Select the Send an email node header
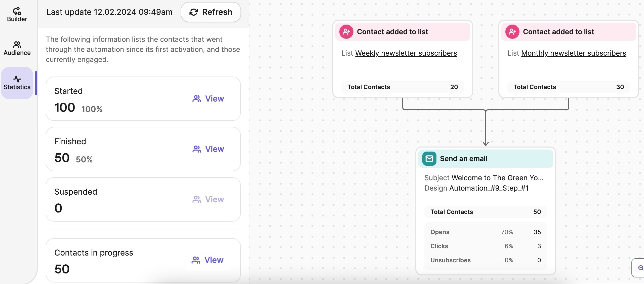This screenshot has width=644, height=284. point(486,159)
